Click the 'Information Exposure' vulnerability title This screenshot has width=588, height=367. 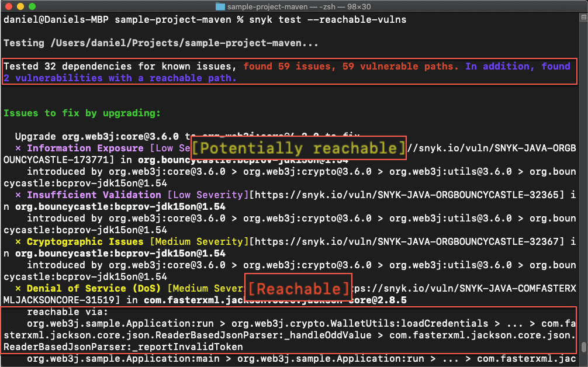pos(85,148)
